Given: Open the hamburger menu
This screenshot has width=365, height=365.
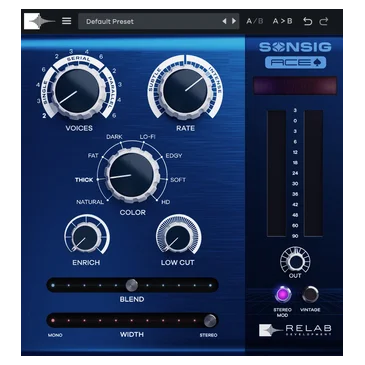Looking at the screenshot, I should (67, 21).
